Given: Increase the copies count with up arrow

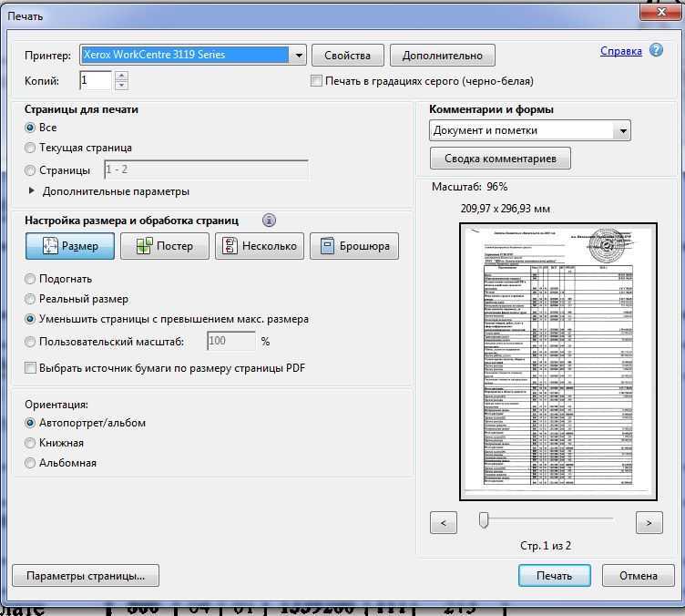Looking at the screenshot, I should pyautogui.click(x=121, y=76).
